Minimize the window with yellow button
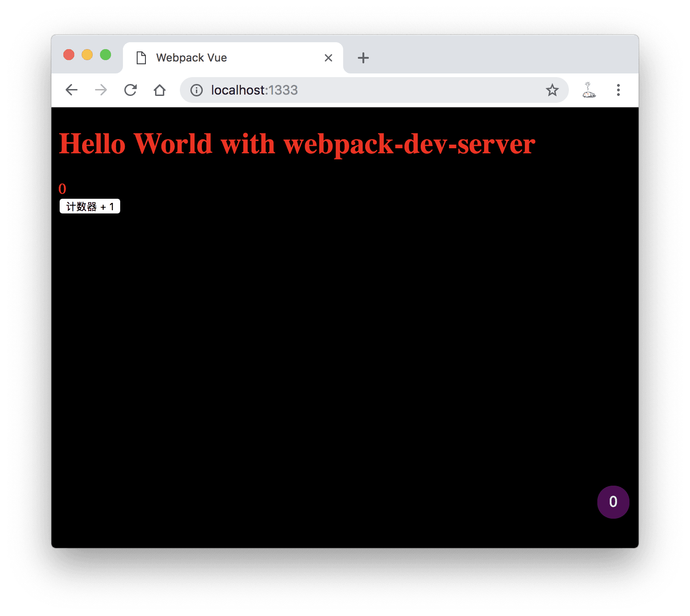 (x=87, y=55)
